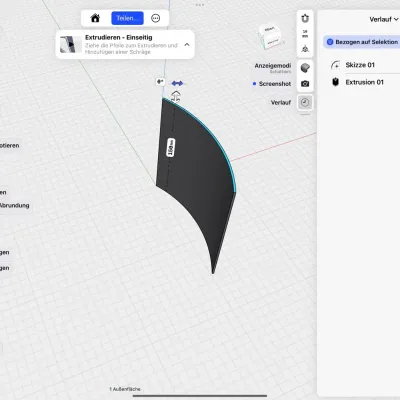Go to the home screen icon
The height and width of the screenshot is (400, 400).
(95, 18)
